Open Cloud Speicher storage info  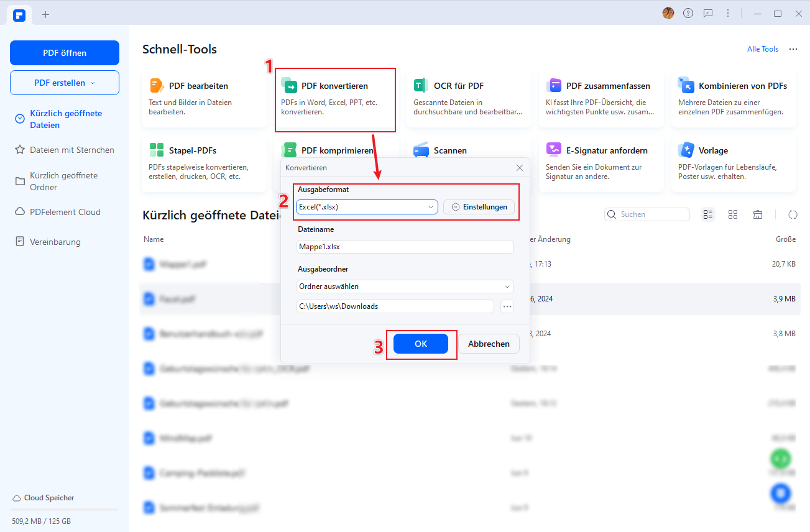click(43, 498)
